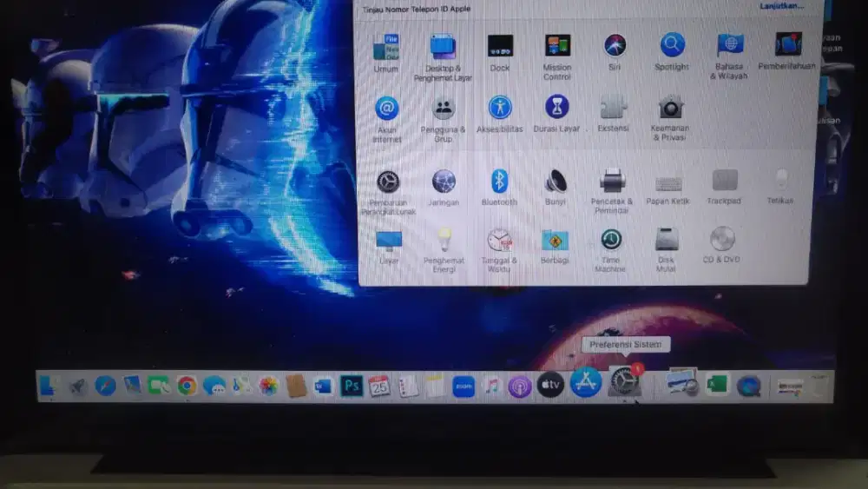Open the Akun Internet pane
The image size is (868, 489).
pos(386,109)
